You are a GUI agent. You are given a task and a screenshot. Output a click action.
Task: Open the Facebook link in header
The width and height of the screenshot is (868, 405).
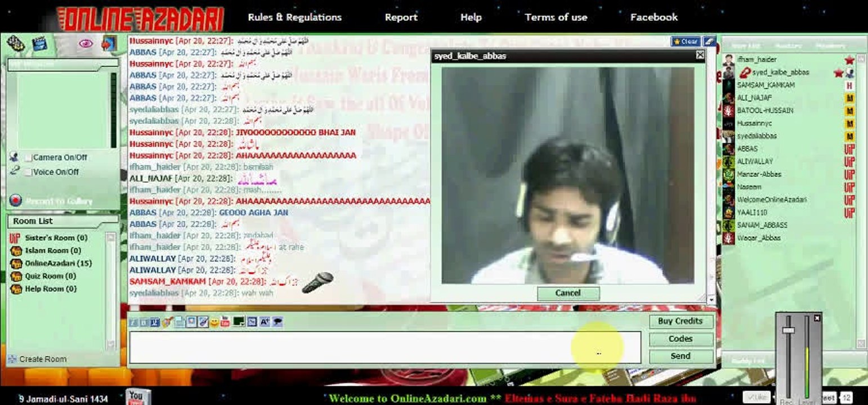tap(654, 17)
